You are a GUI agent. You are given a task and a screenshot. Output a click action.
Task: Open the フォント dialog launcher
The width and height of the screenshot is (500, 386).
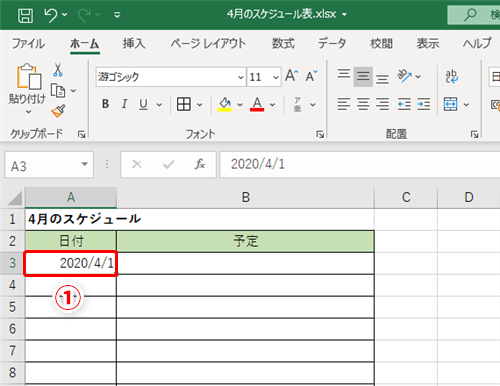[x=320, y=134]
